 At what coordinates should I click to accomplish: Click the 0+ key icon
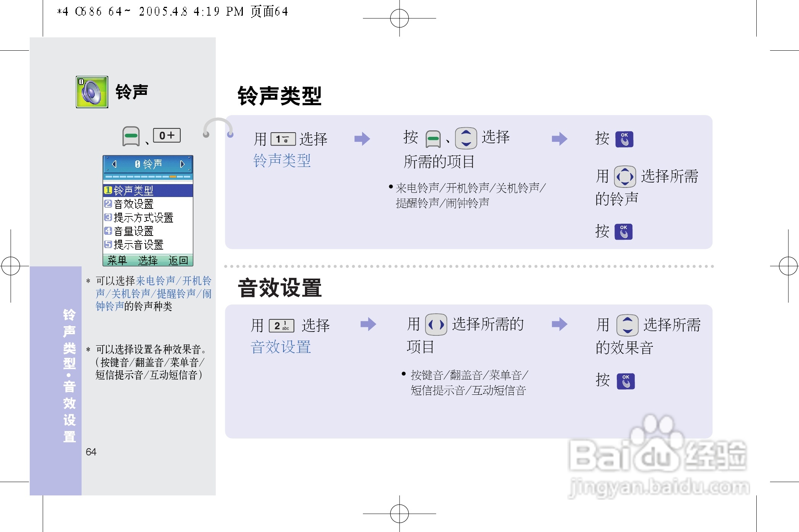click(167, 135)
